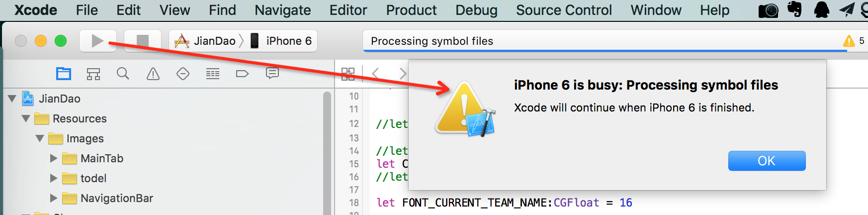Open the Find navigator magnifier icon

point(123,74)
